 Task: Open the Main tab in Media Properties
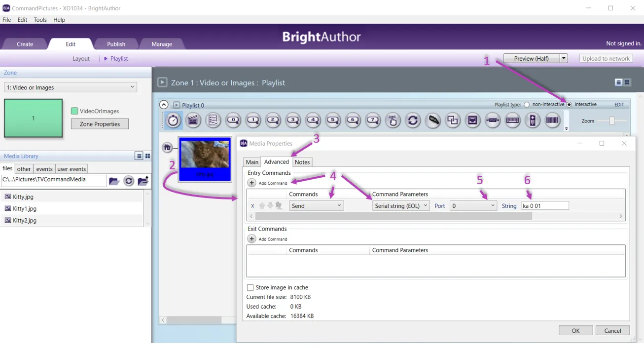point(252,162)
